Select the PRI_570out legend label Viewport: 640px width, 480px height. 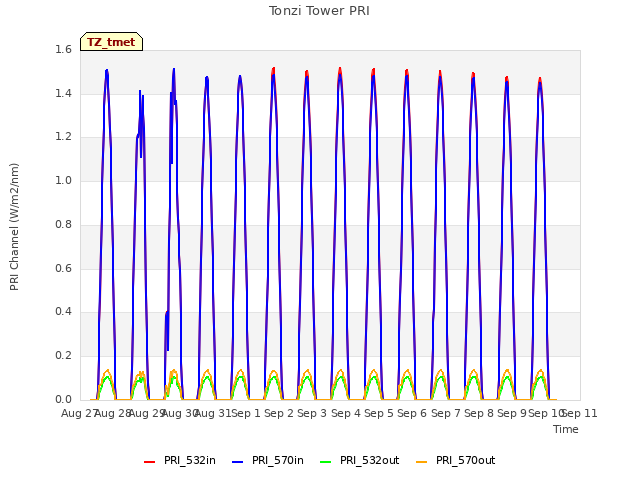(x=465, y=460)
